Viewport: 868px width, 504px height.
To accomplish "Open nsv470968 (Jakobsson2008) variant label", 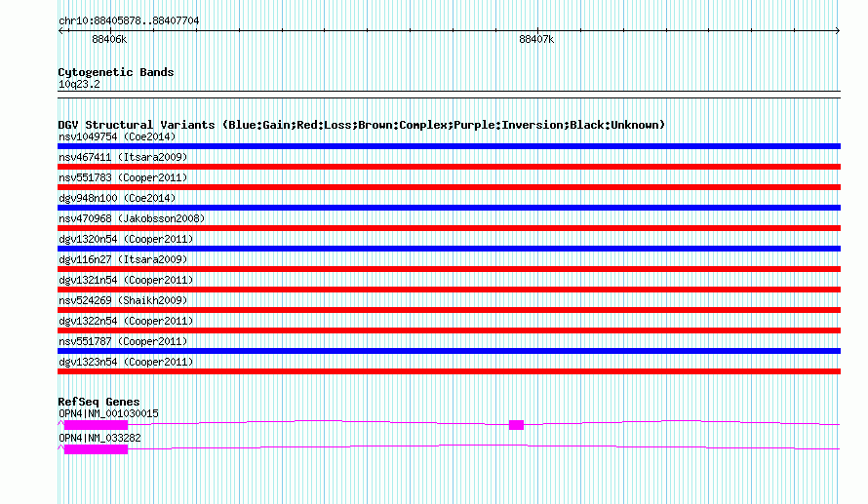I will tap(132, 218).
